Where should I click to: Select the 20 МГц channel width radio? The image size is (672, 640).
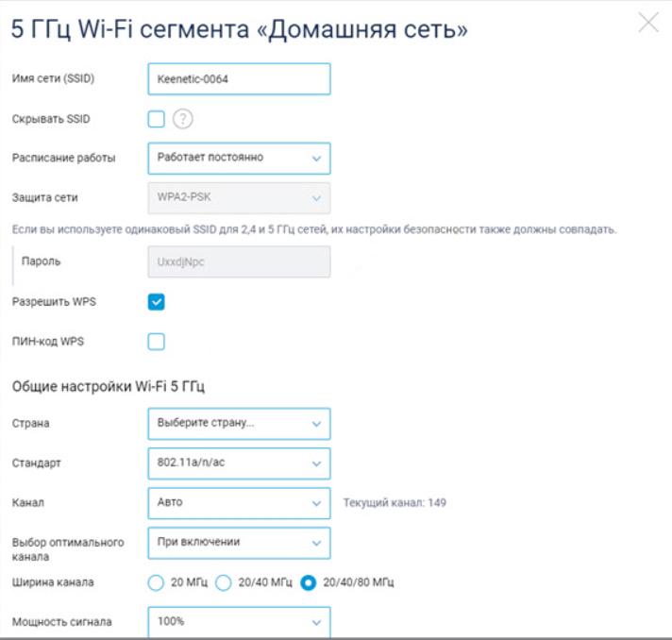point(156,582)
